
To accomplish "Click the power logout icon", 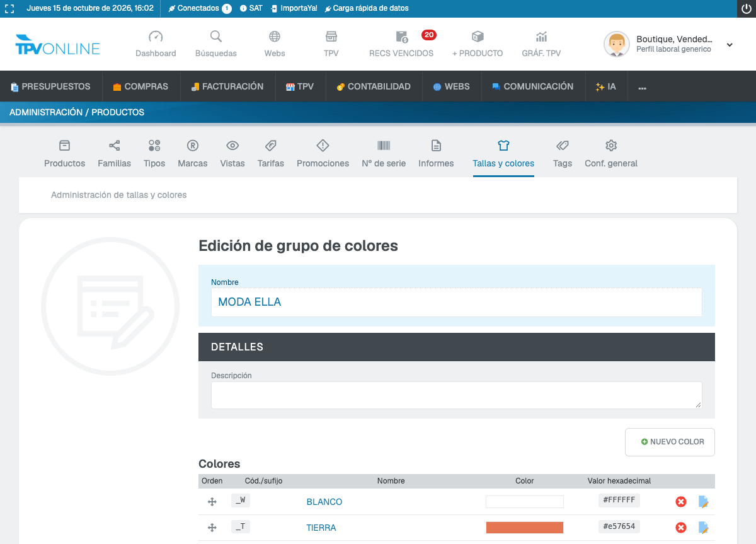I will (x=746, y=9).
